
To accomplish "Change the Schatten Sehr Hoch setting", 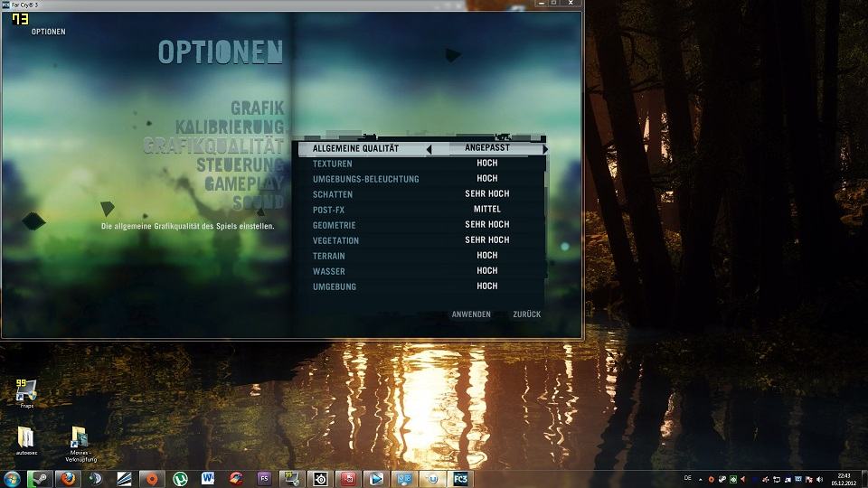I will point(487,193).
